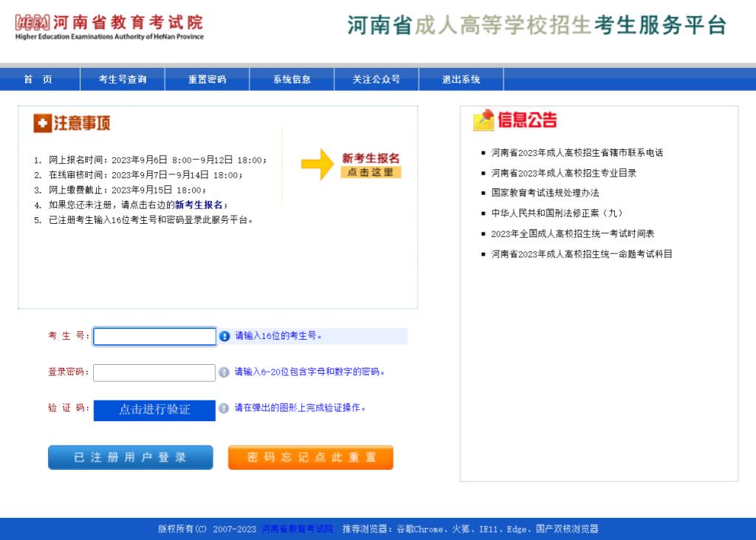Open 关注公众号 navigation item

pos(376,80)
